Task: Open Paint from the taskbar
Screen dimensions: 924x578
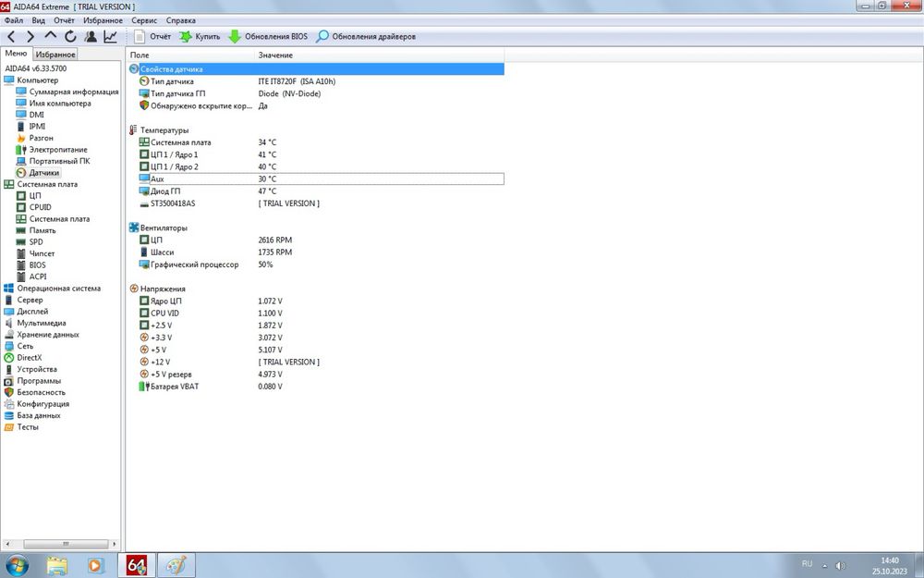Action: [x=176, y=566]
